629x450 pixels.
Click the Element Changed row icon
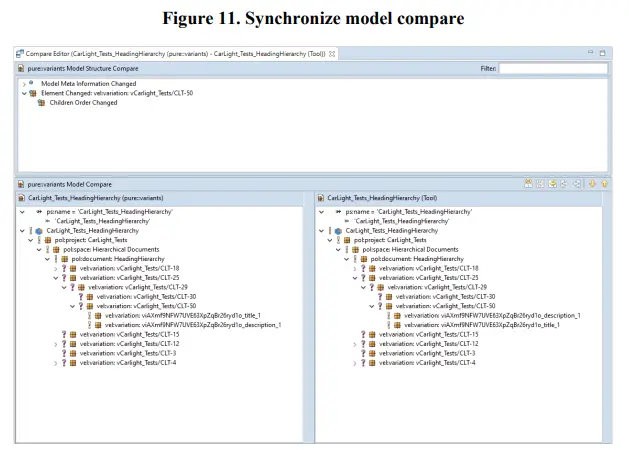click(x=33, y=93)
